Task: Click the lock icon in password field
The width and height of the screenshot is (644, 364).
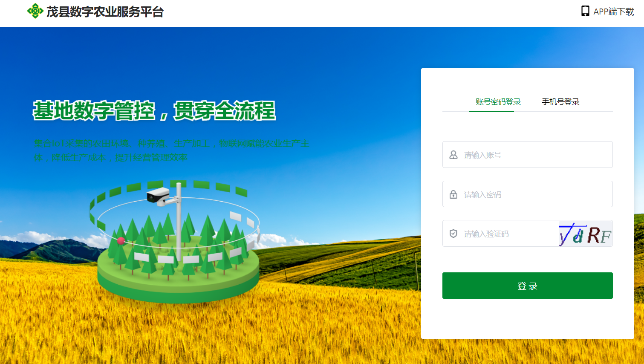Action: click(453, 194)
